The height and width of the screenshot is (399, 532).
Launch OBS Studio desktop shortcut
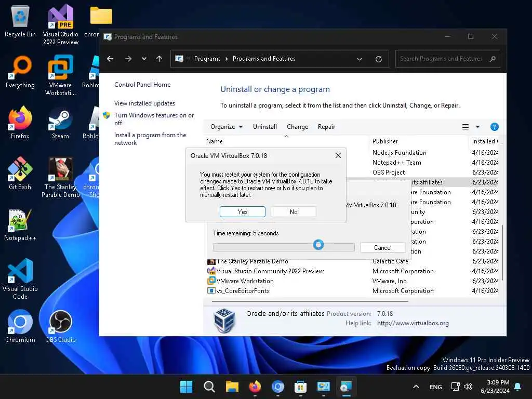(x=61, y=326)
